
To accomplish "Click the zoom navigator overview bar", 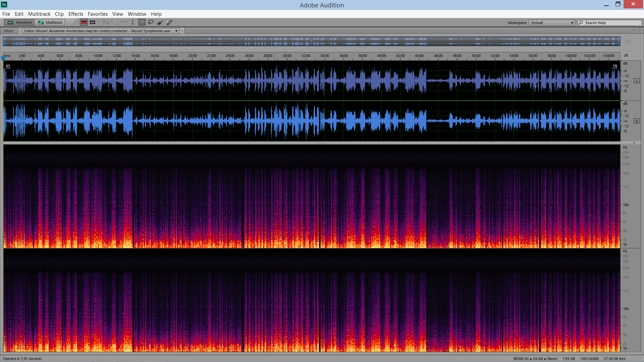I will point(311,41).
